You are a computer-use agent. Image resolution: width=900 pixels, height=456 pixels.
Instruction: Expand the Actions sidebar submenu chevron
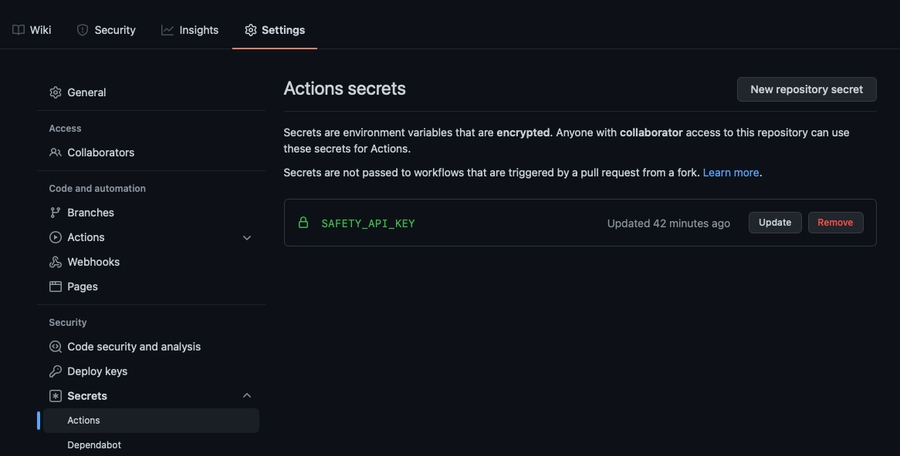tap(247, 237)
